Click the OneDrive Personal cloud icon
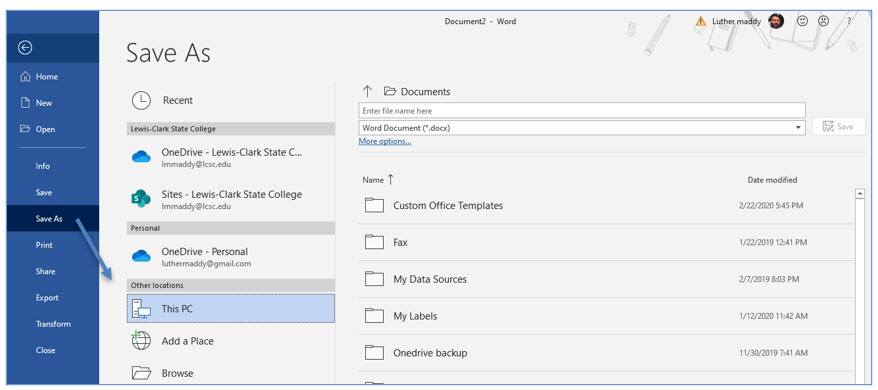 (x=141, y=257)
